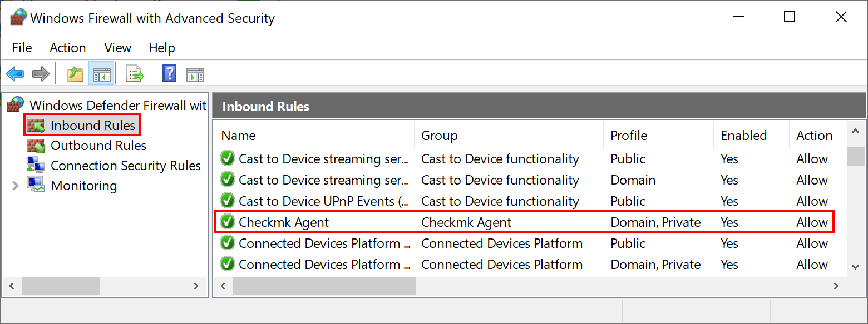Open the View menu
Image resolution: width=868 pixels, height=324 pixels.
tap(117, 48)
